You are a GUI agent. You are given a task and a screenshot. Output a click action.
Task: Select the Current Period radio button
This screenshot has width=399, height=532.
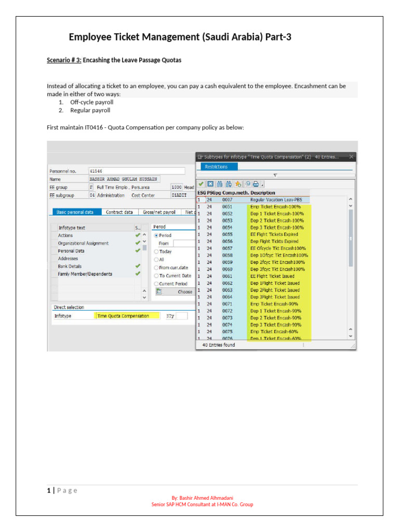(156, 284)
